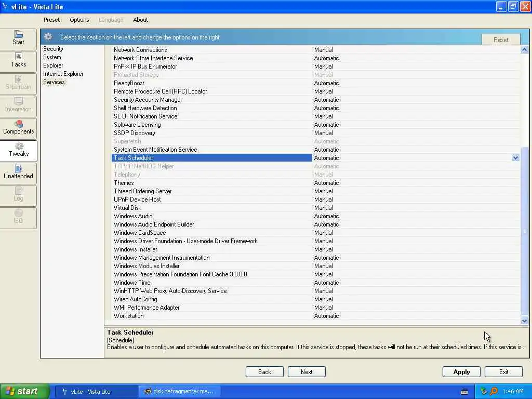This screenshot has height=399, width=532.
Task: Switch to disk defragmenter taskbar window
Action: pos(179,391)
